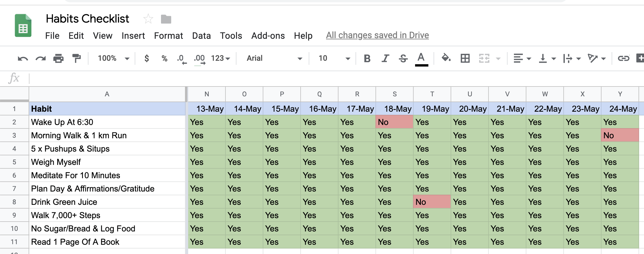Open the Text wrapping dropdown
This screenshot has height=254, width=644.
tap(572, 58)
